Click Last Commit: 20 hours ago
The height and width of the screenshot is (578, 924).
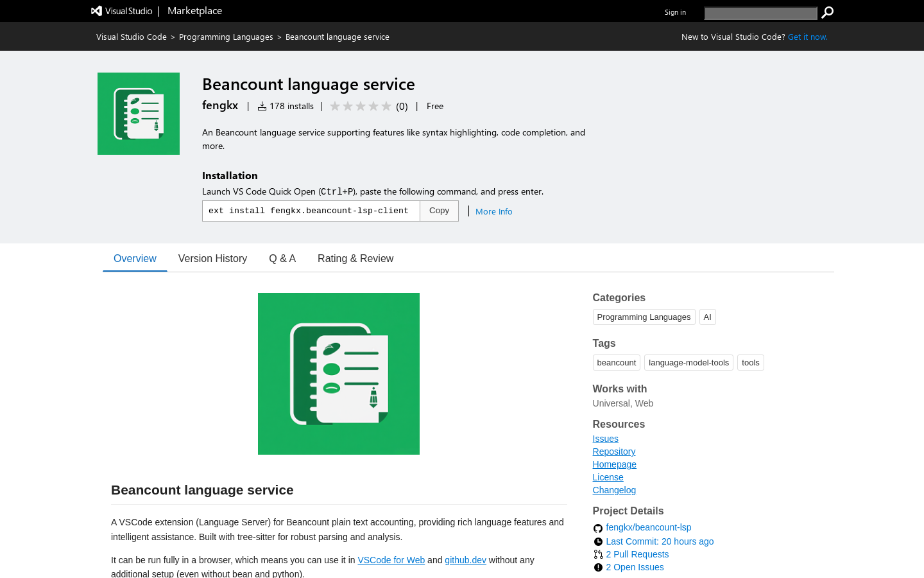(x=660, y=541)
